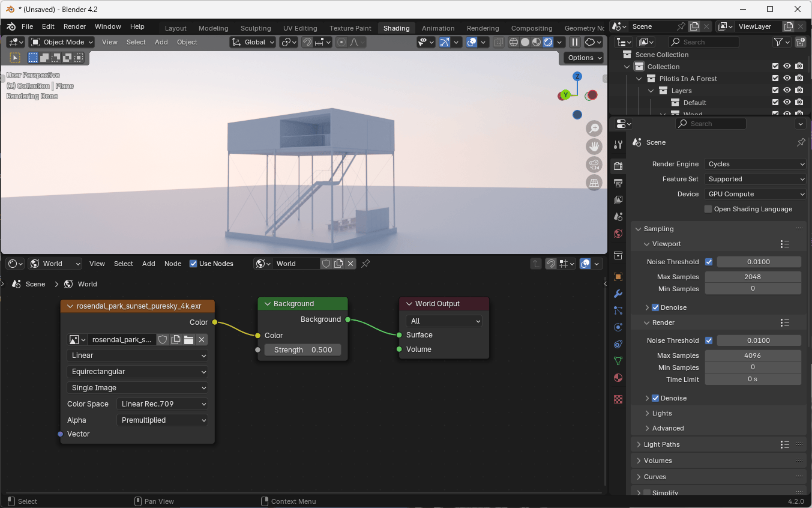This screenshot has height=508, width=812.
Task: Click the Background Strength 0.500 slider
Action: [303, 350]
